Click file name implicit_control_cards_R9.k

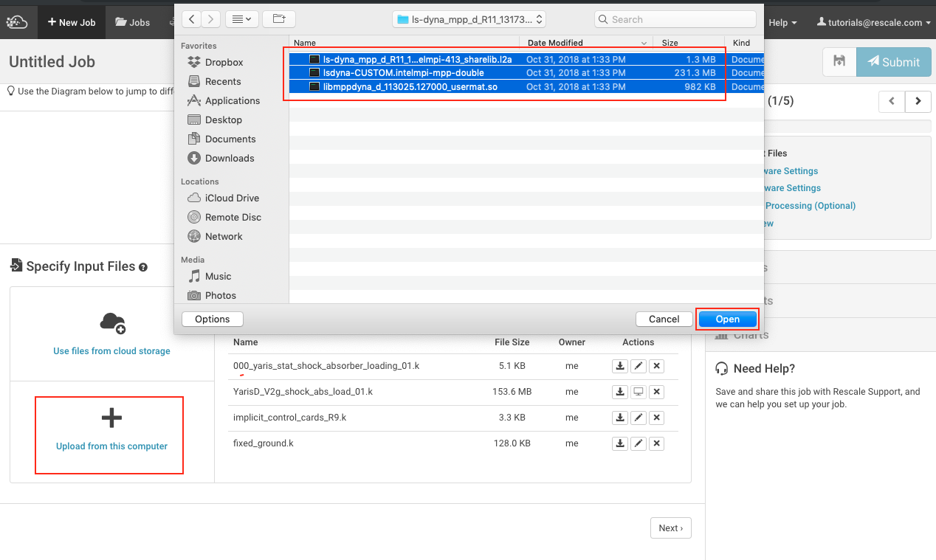pyautogui.click(x=289, y=418)
